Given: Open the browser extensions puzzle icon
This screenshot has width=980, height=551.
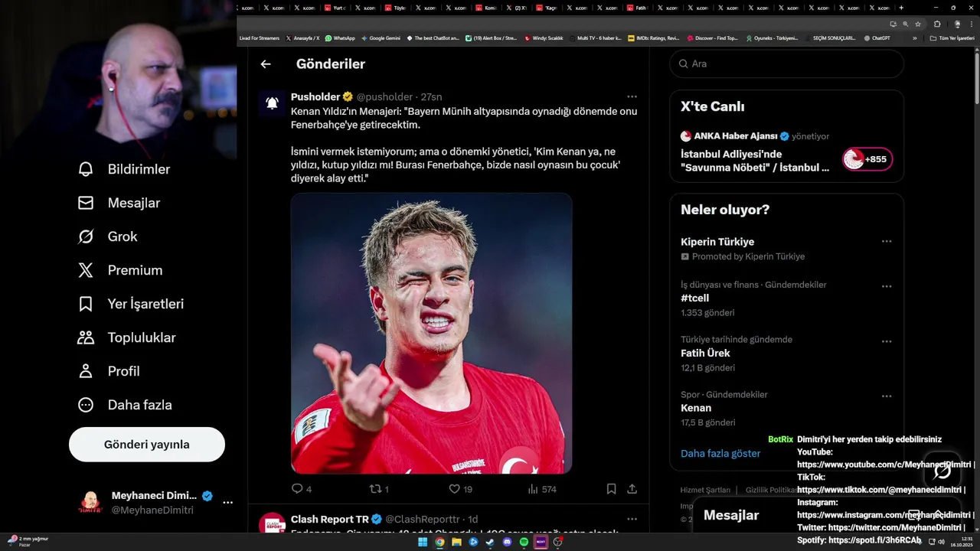Looking at the screenshot, I should (937, 24).
